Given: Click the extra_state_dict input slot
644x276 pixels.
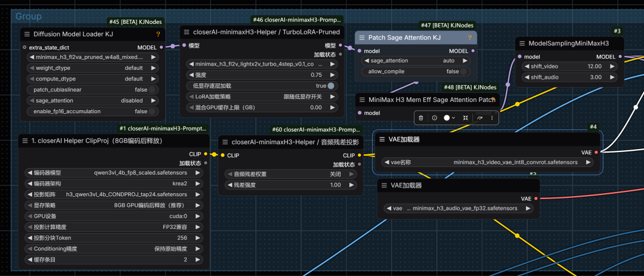Looking at the screenshot, I should (x=24, y=47).
